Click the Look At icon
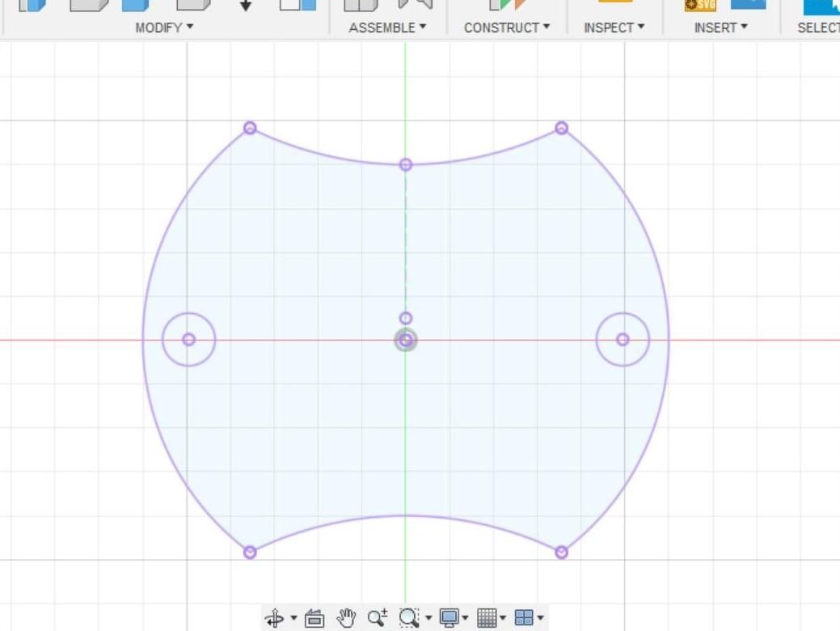The width and height of the screenshot is (840, 631). [x=314, y=617]
